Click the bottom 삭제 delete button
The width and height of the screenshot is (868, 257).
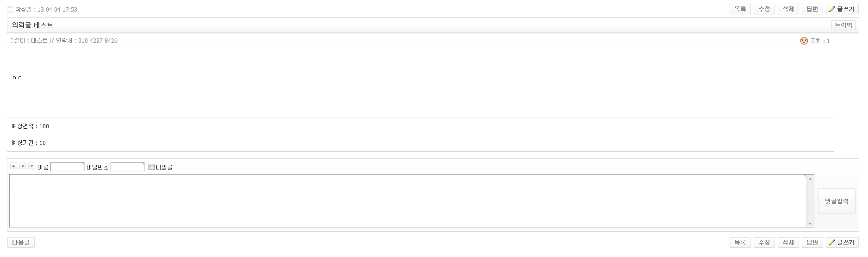(788, 242)
